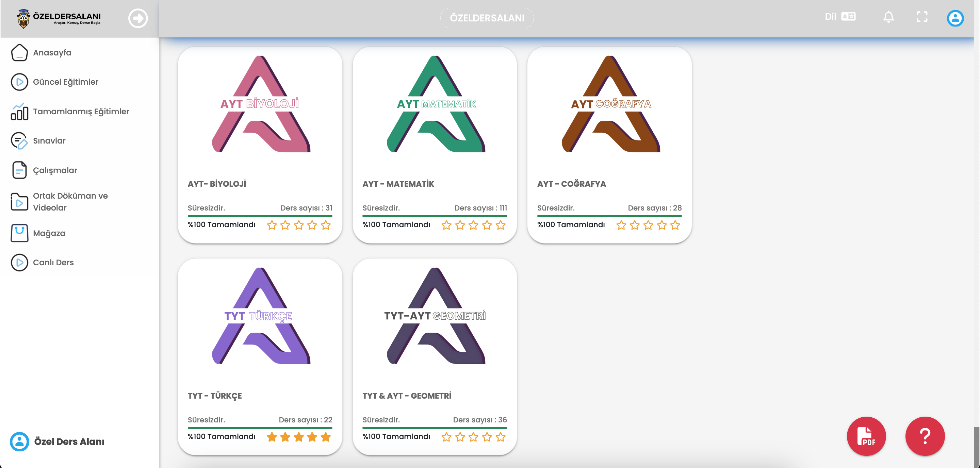Go to Anasayfa in the sidebar
Screen dimensions: 980x468
coord(52,52)
